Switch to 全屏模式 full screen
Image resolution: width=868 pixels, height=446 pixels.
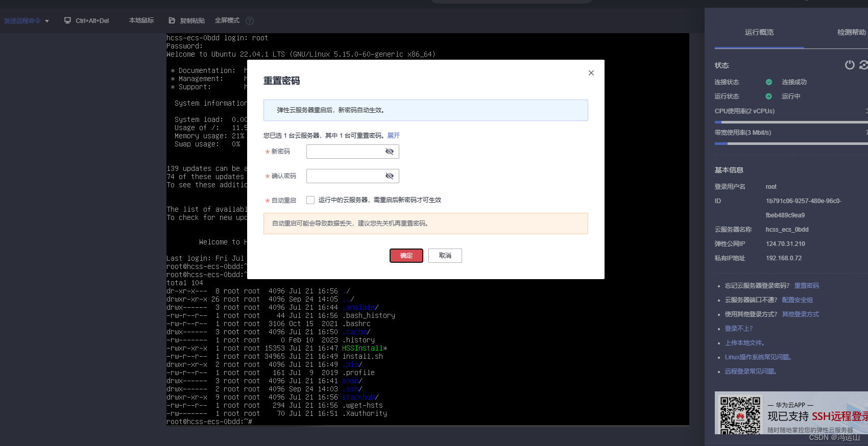point(227,20)
